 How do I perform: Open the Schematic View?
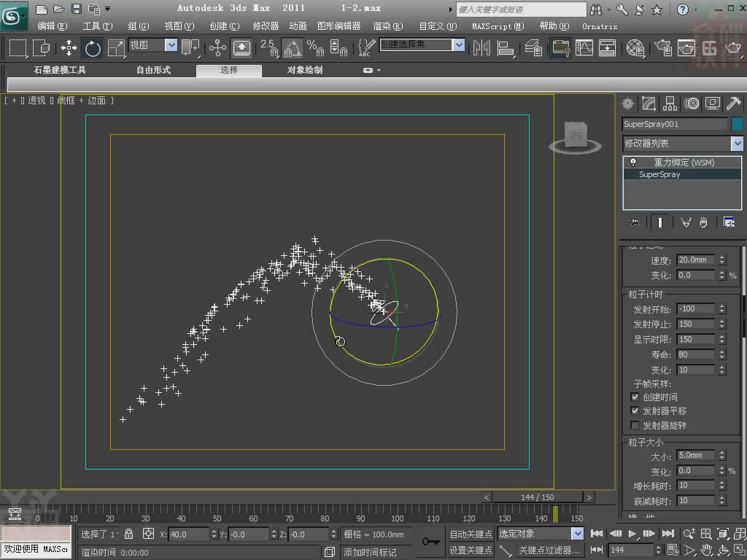(x=607, y=47)
